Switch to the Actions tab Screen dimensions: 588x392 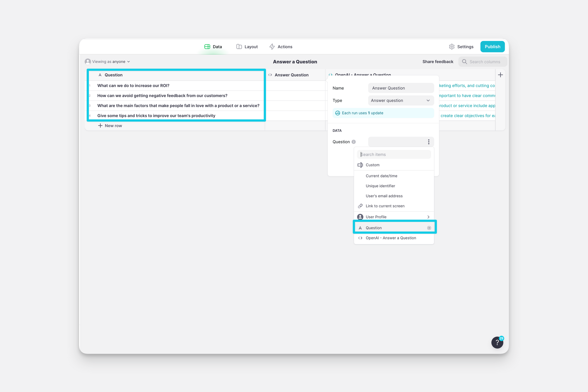point(281,47)
